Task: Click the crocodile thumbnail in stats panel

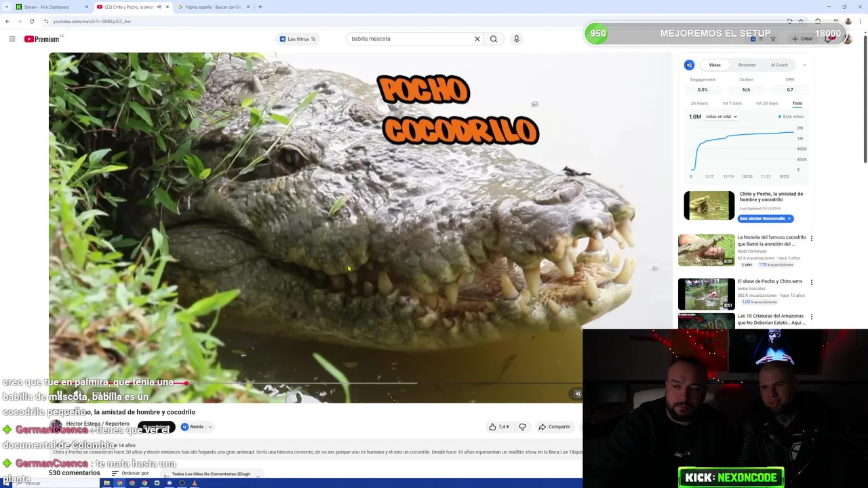Action: coord(709,205)
